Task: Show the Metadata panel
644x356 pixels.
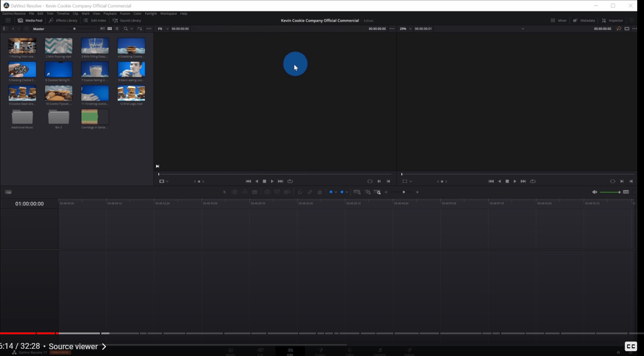Action: 584,21
